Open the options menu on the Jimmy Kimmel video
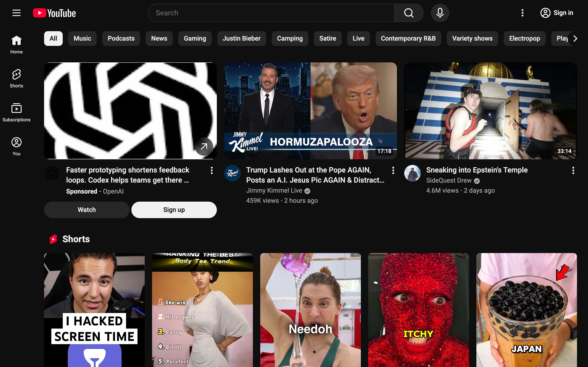Image resolution: width=588 pixels, height=367 pixels. [393, 171]
